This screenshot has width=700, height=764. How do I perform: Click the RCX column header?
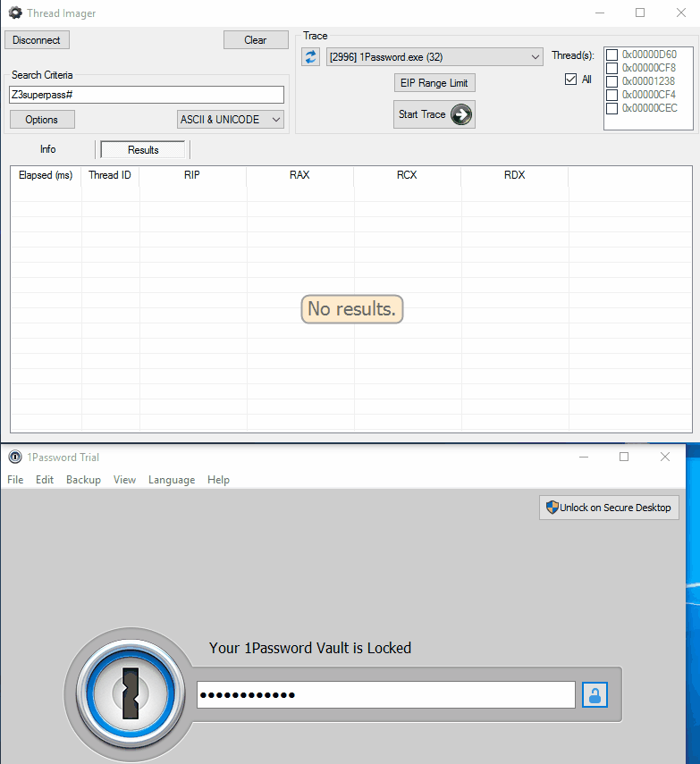tap(407, 175)
